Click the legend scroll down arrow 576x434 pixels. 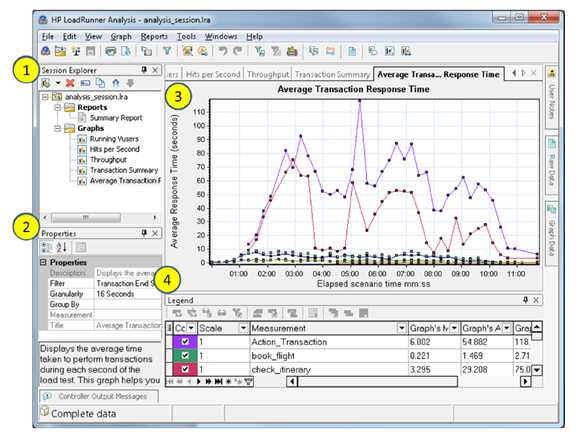point(537,369)
